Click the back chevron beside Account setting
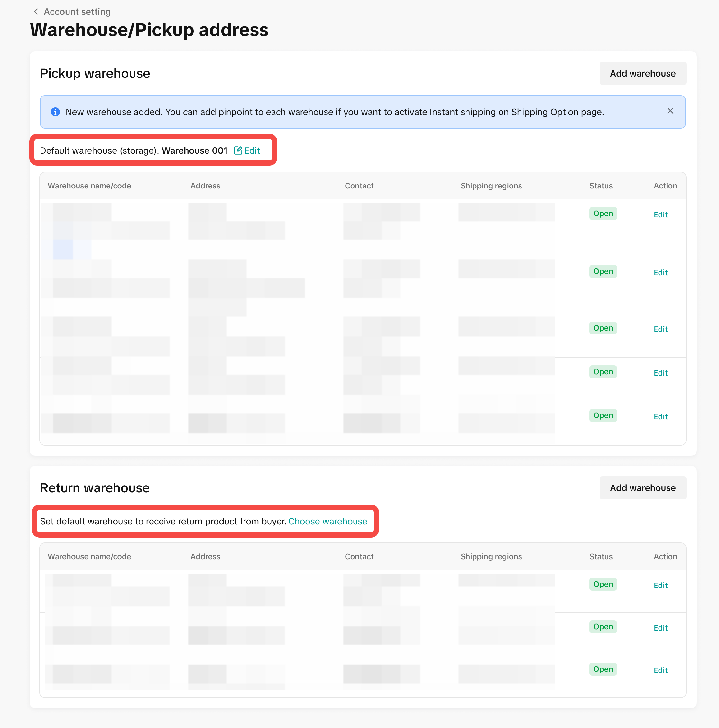 pyautogui.click(x=36, y=12)
